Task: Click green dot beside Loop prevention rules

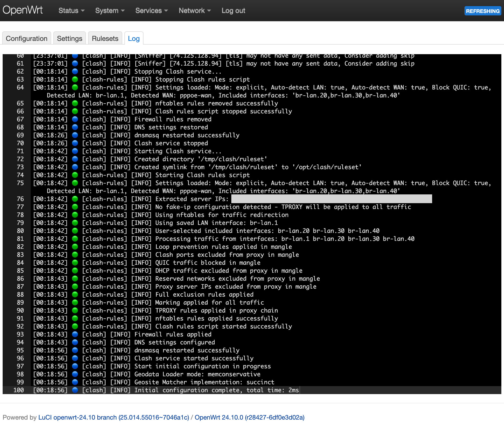Action: (75, 247)
